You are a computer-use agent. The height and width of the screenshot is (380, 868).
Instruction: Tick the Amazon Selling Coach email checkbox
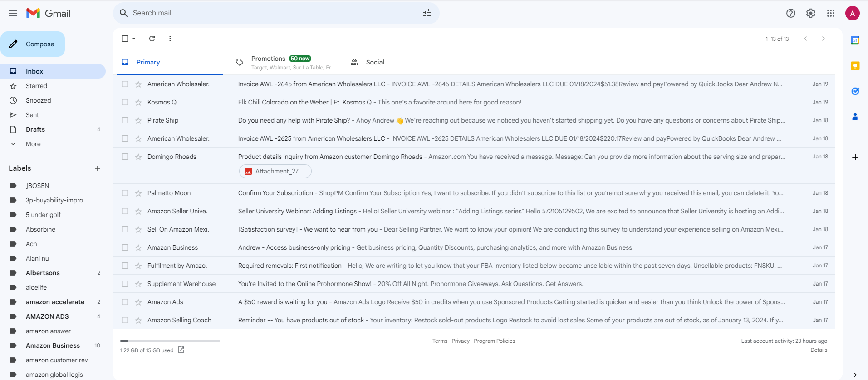[125, 320]
